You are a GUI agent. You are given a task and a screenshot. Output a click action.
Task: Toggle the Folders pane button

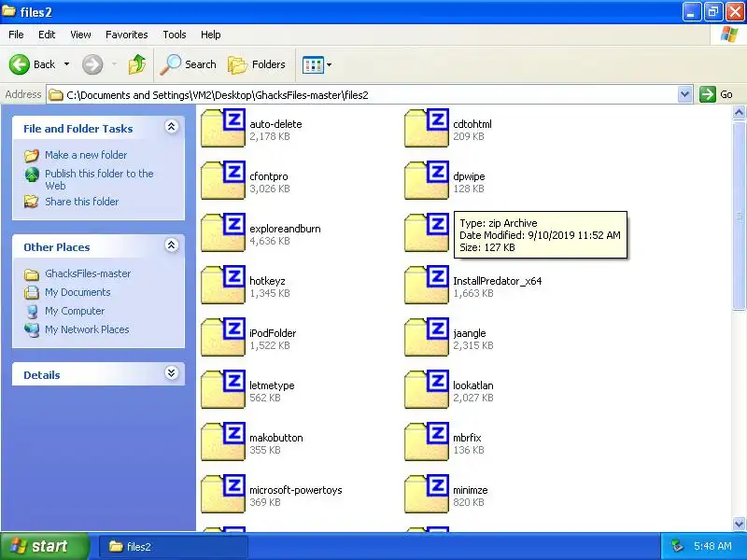tap(257, 64)
